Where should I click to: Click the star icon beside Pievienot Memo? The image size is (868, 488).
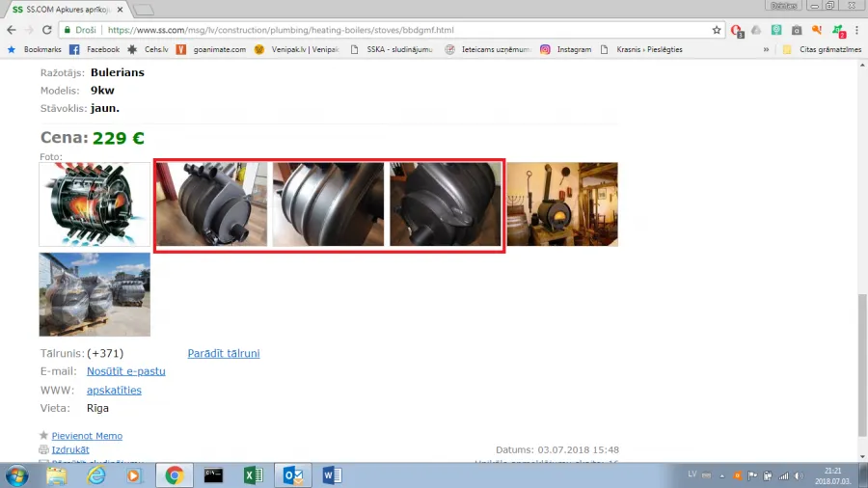43,435
